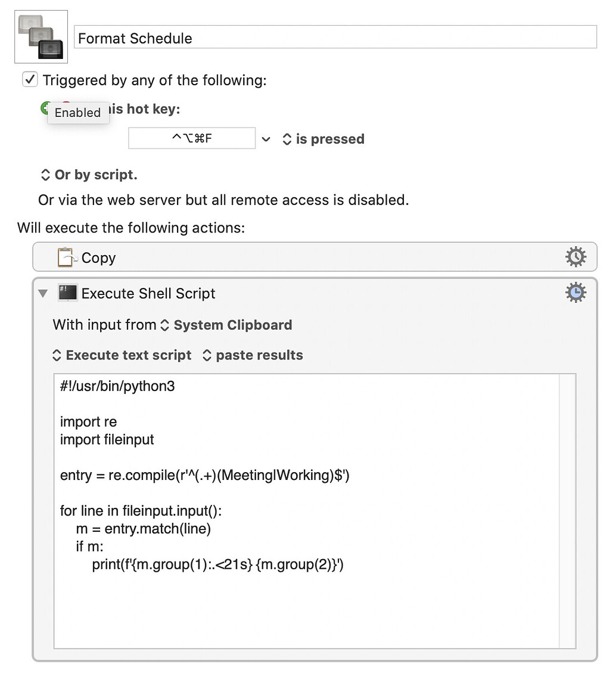616x676 pixels.
Task: Change the System Clipboard input source
Action: click(226, 325)
